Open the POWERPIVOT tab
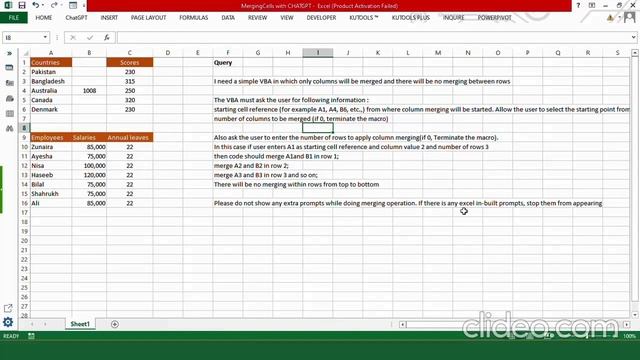The width and height of the screenshot is (640, 360). pos(495,18)
